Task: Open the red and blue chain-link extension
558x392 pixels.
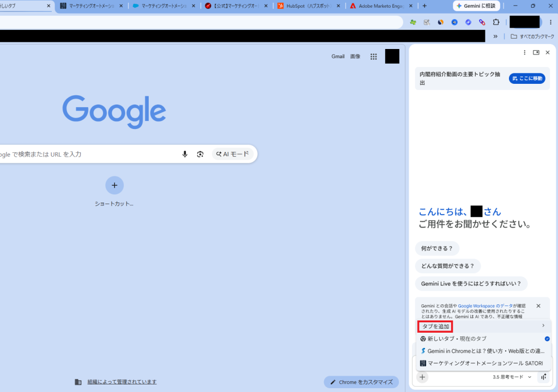Action: (x=482, y=22)
